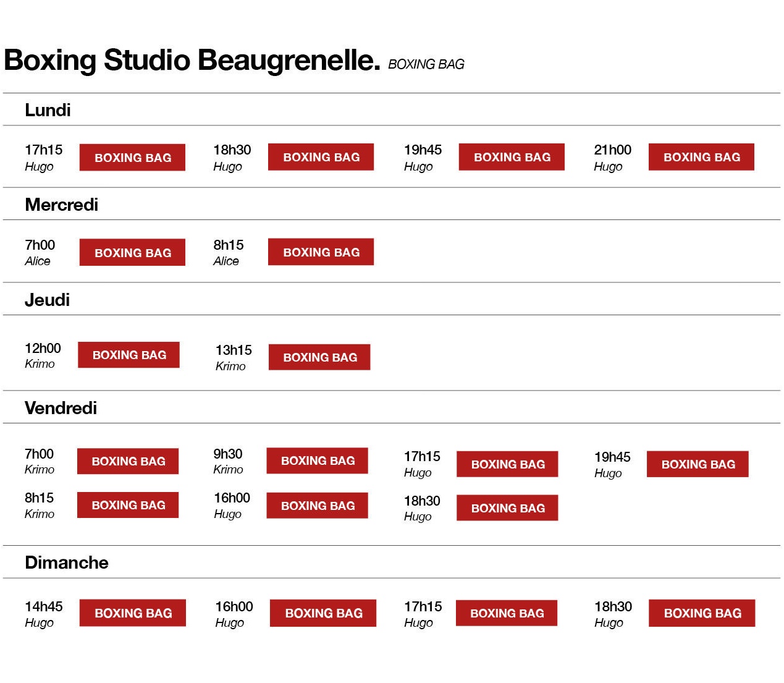Book Dimanche 17h15 Boxing Bag session

pos(507,613)
